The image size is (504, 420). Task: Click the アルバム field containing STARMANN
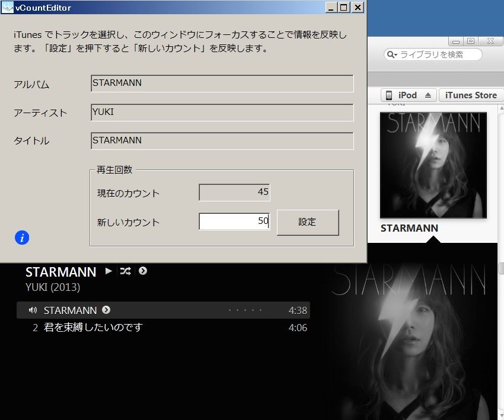tap(222, 83)
